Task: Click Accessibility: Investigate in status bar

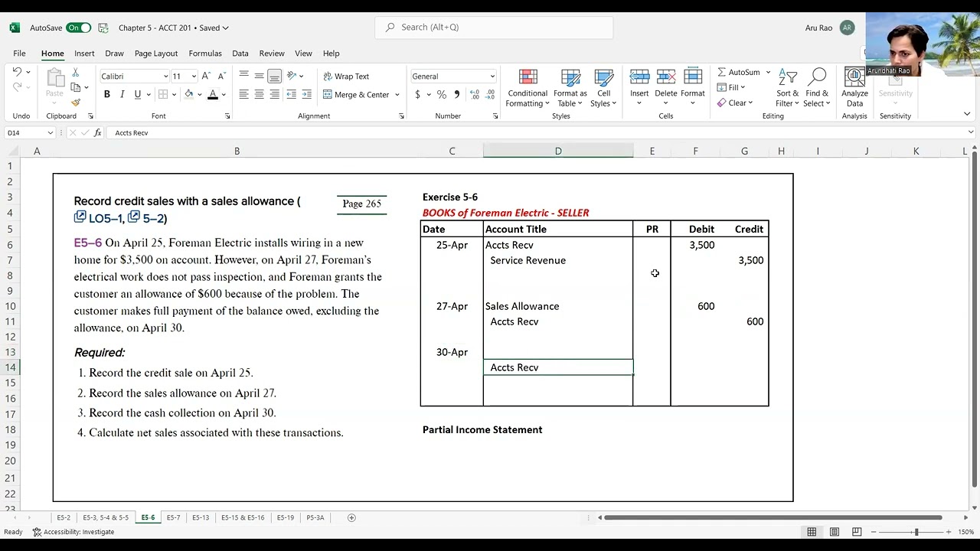Action: [73, 532]
